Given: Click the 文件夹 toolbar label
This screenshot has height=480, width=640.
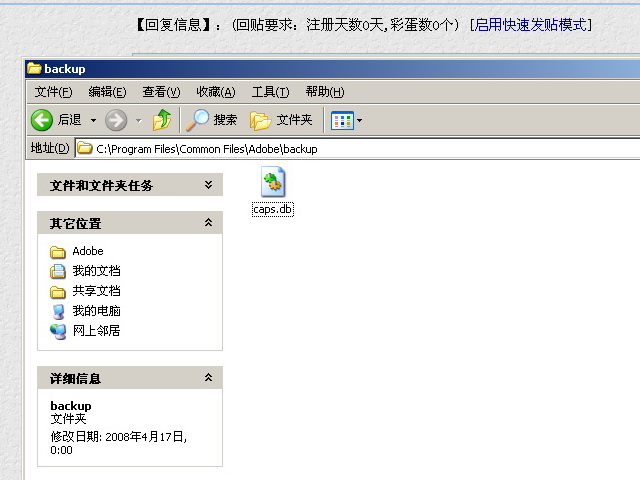Looking at the screenshot, I should pyautogui.click(x=294, y=120).
